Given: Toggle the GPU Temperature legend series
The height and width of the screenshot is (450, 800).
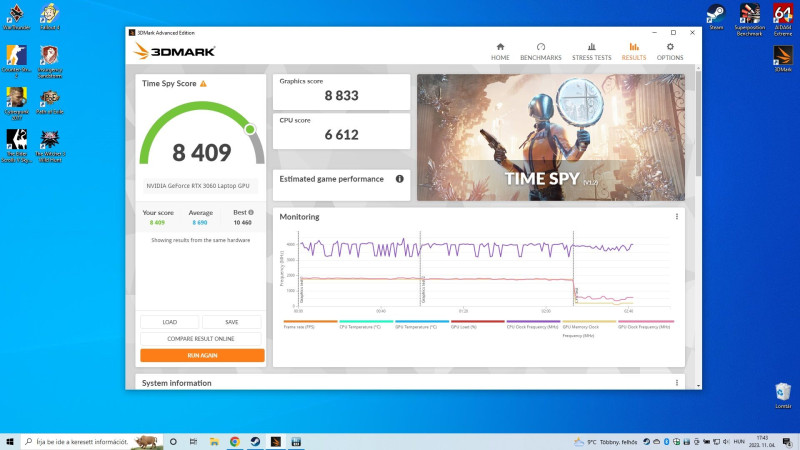Looking at the screenshot, I should (x=421, y=324).
